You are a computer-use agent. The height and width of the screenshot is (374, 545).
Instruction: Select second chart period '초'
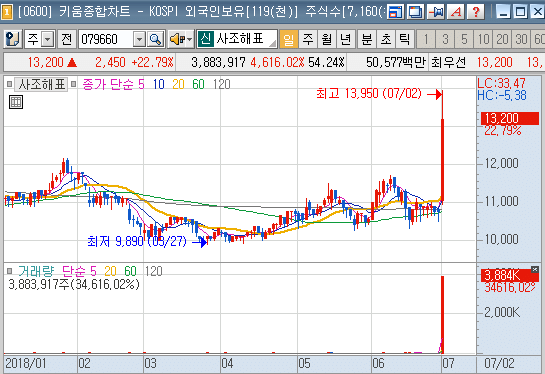(x=386, y=39)
